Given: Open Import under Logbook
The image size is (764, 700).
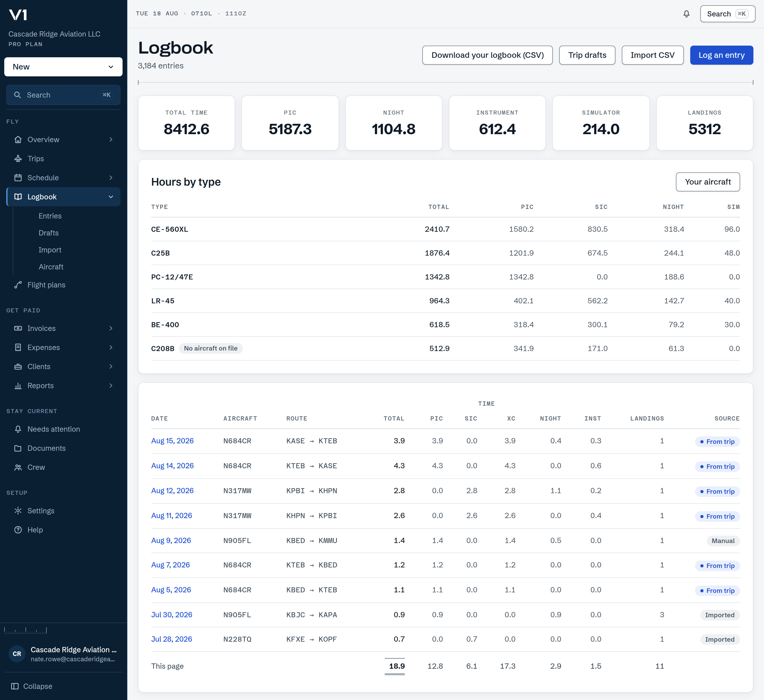Looking at the screenshot, I should [x=50, y=250].
